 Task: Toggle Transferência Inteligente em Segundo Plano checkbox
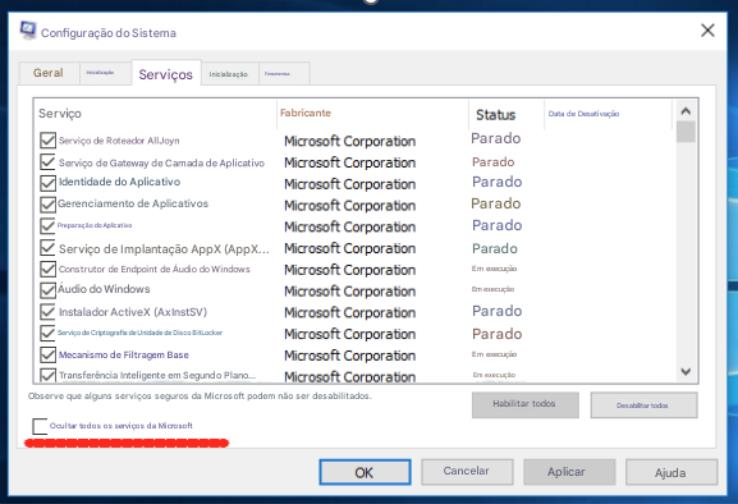pyautogui.click(x=48, y=375)
